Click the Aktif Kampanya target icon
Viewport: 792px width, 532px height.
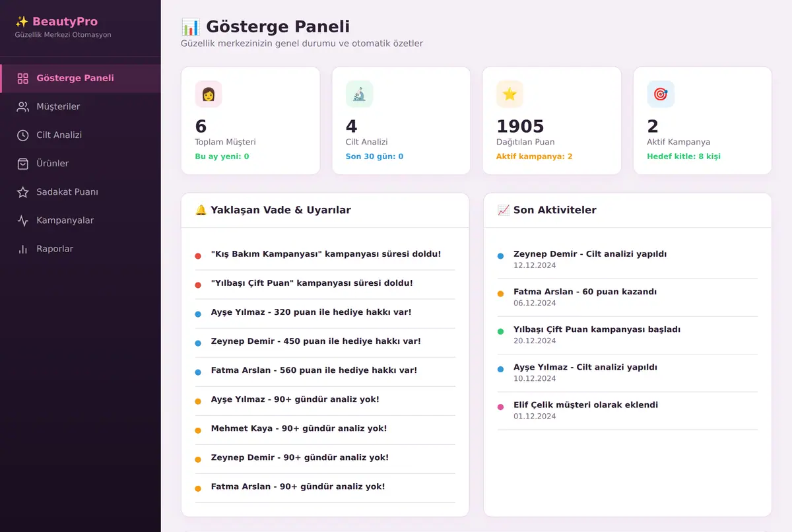click(661, 94)
